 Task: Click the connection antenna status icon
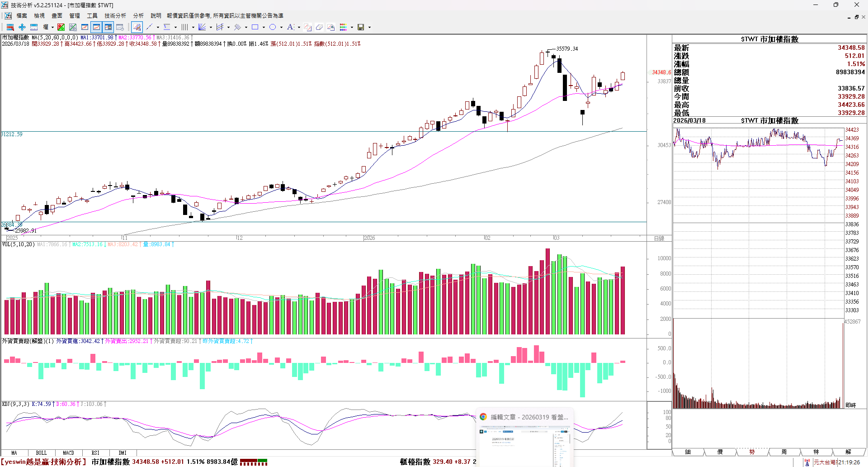pyautogui.click(x=807, y=462)
